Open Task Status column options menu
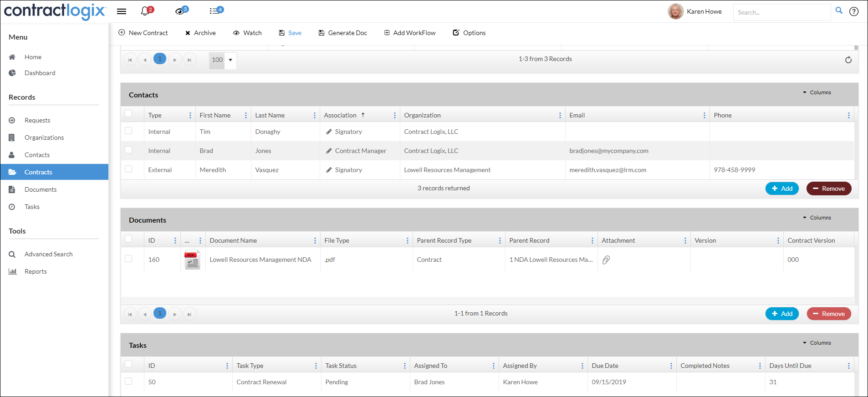 405,366
